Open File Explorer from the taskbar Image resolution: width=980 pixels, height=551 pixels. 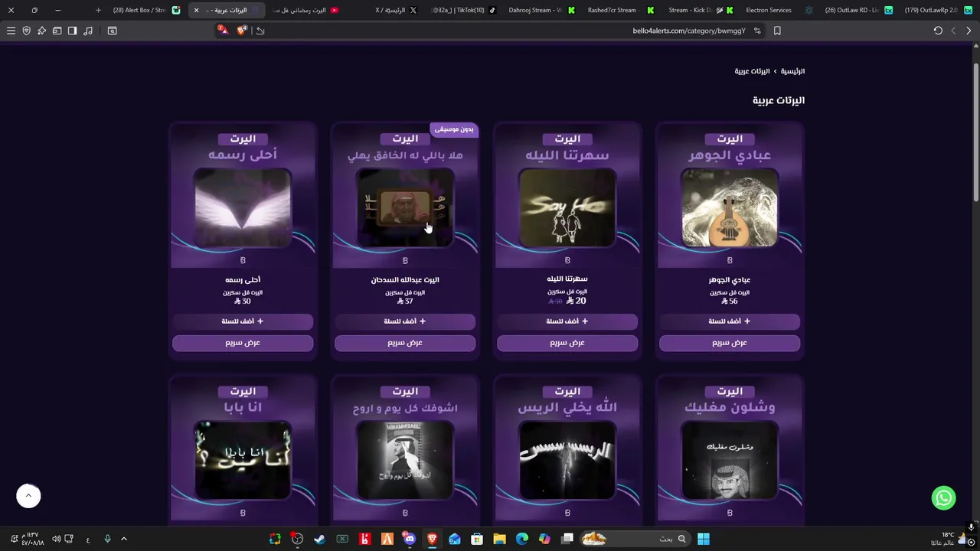point(499,539)
